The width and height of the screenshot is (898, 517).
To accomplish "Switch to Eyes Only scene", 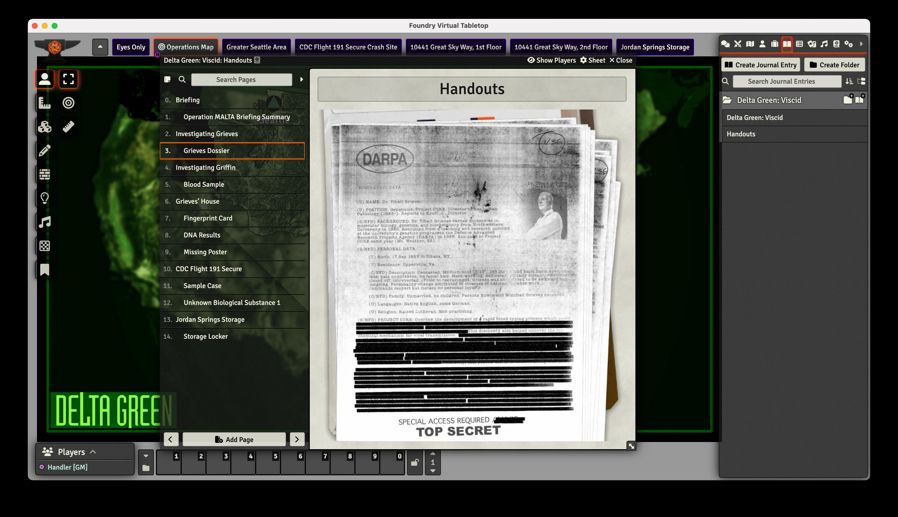I will [131, 47].
